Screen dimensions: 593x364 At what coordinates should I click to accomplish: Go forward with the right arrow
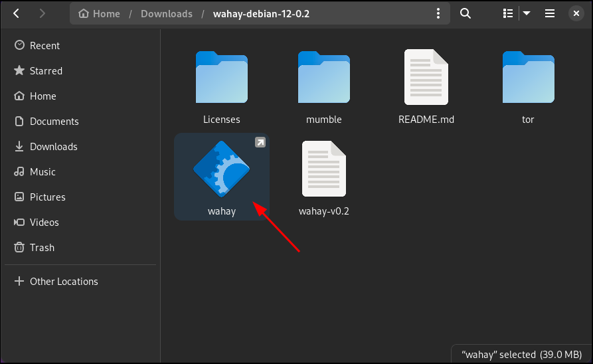click(42, 13)
